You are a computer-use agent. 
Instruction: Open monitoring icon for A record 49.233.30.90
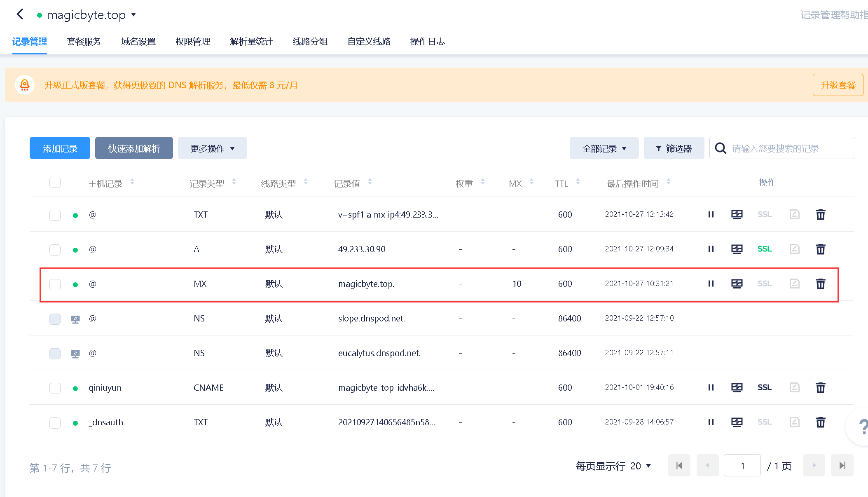(737, 249)
